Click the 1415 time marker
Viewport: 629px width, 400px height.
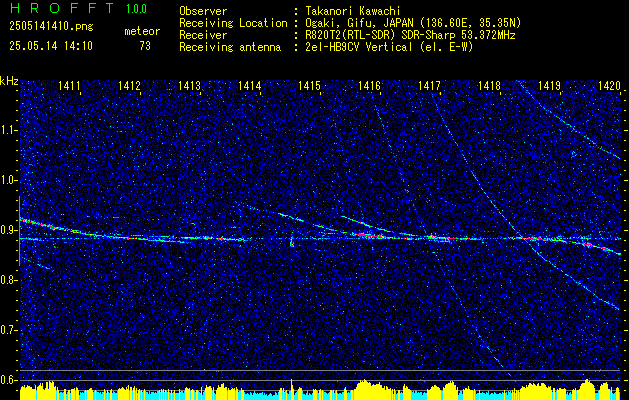click(x=309, y=85)
